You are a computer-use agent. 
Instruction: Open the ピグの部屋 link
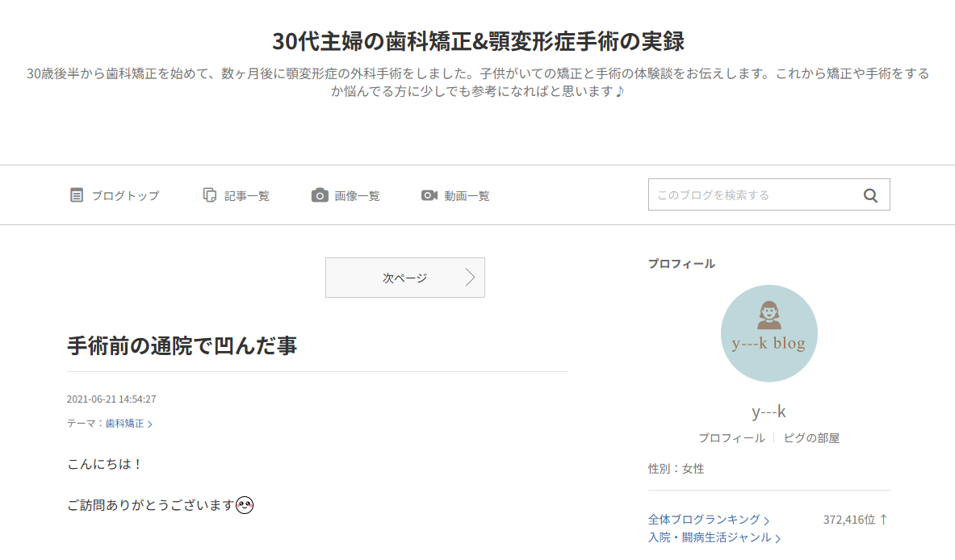(x=810, y=437)
